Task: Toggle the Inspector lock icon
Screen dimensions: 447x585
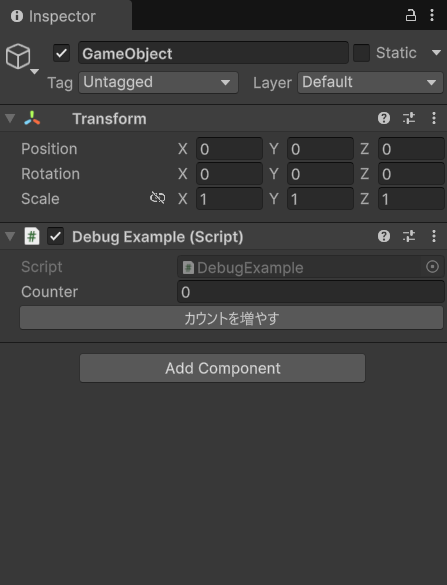Action: pyautogui.click(x=410, y=15)
